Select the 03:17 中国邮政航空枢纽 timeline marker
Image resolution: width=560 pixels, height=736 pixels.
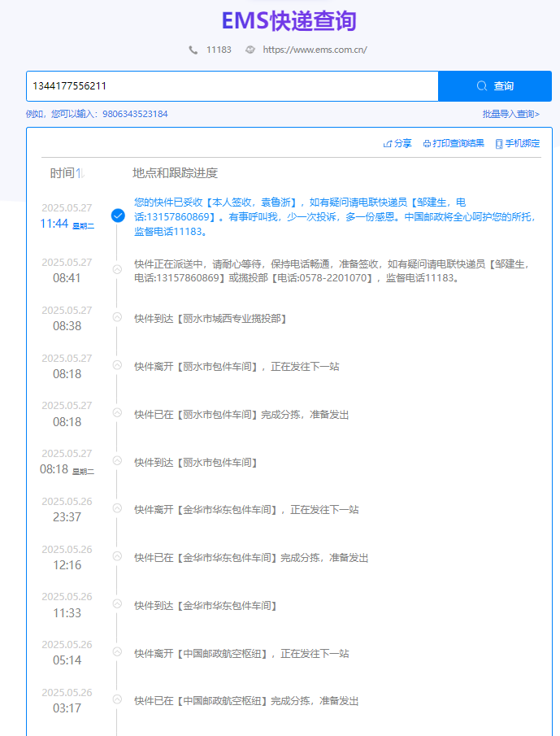tap(117, 699)
